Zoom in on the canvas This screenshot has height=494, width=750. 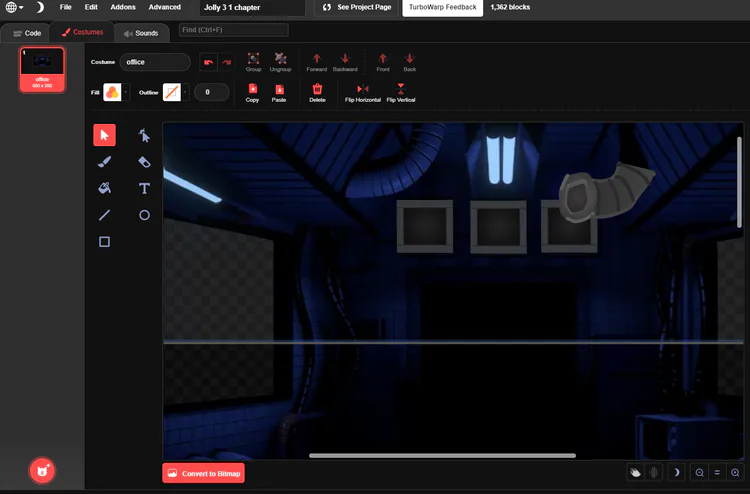click(x=735, y=472)
